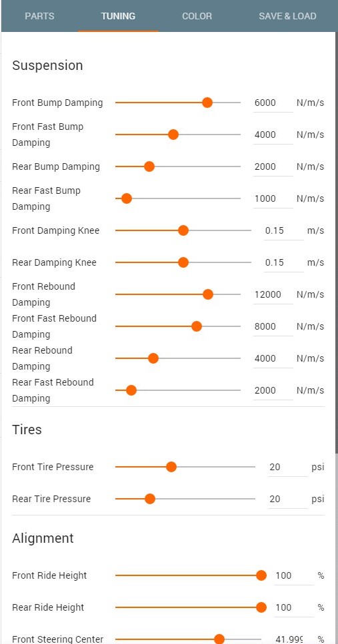Click the Front Bump Damping slider handle
Viewport: 338px width, 644px height.
click(207, 103)
